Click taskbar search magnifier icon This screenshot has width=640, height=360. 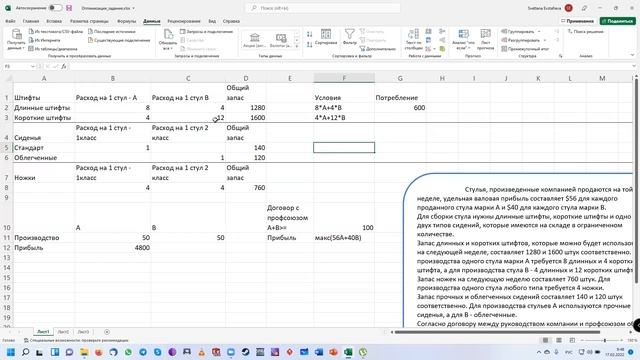click(x=25, y=352)
